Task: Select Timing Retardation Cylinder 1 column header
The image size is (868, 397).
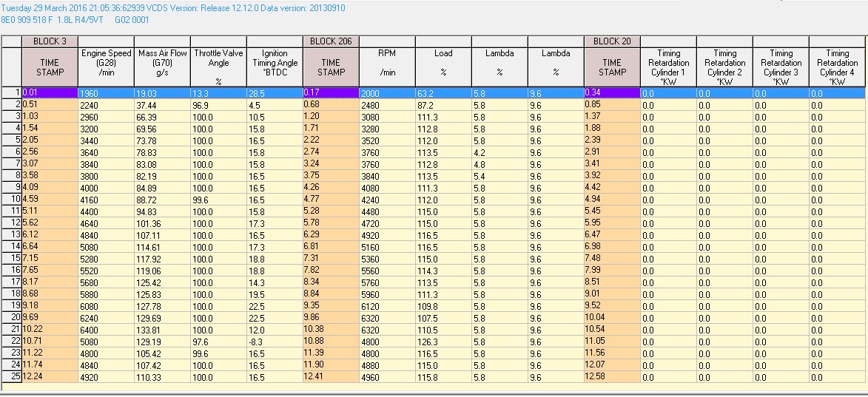Action: coord(668,67)
